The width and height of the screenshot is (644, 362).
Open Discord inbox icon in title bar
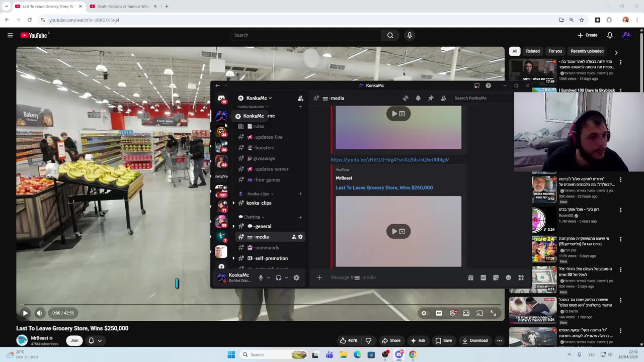[477, 85]
